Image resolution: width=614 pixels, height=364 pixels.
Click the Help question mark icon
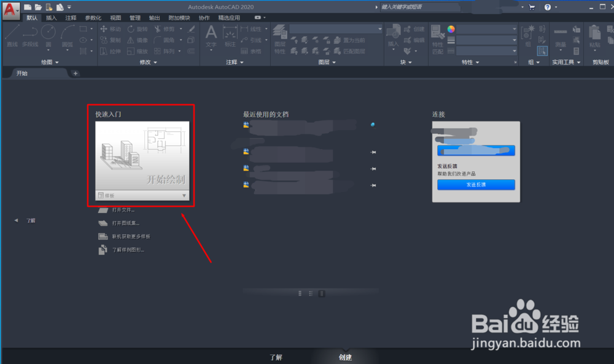point(548,7)
